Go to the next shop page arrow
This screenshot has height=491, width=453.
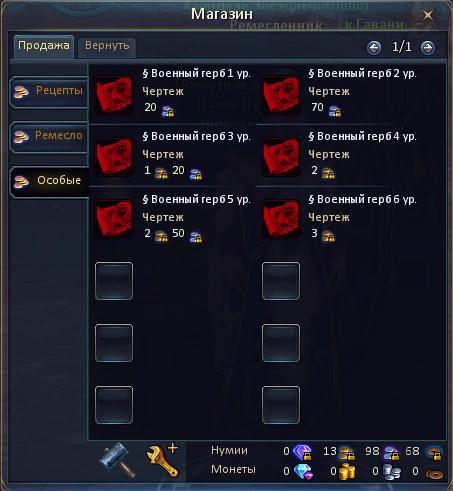pos(428,48)
